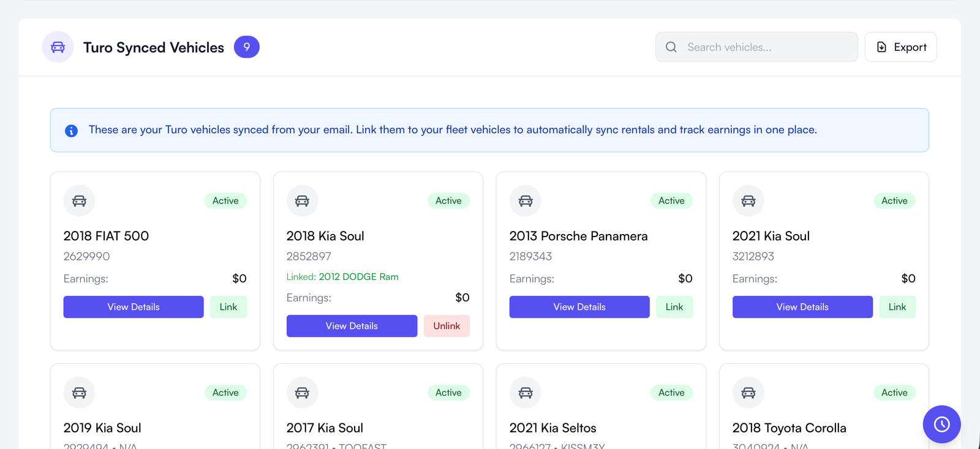Image resolution: width=980 pixels, height=449 pixels.
Task: Click the Active status on the 2018 Toyota Corolla card
Action: pos(894,393)
